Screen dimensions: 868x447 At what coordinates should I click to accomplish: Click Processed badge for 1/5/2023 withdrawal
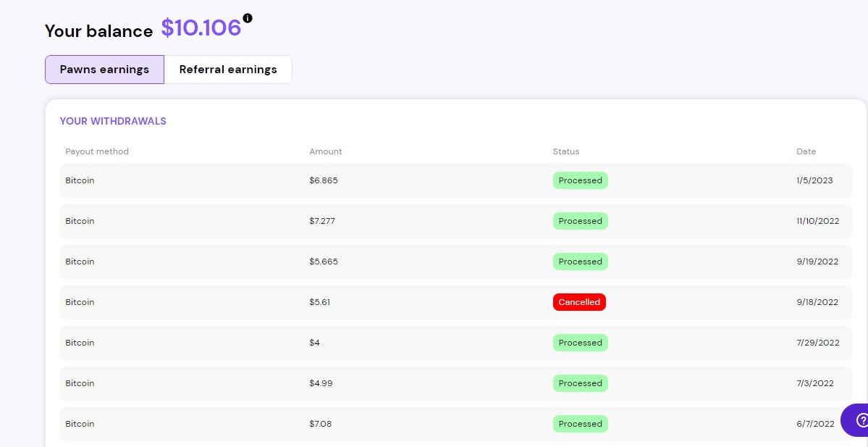click(x=580, y=180)
